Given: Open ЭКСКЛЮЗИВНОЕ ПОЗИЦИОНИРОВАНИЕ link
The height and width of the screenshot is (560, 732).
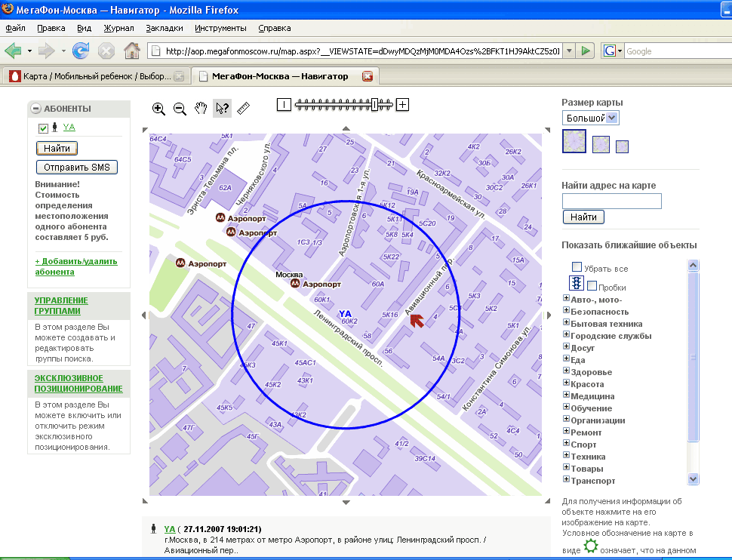Looking at the screenshot, I should pos(78,383).
